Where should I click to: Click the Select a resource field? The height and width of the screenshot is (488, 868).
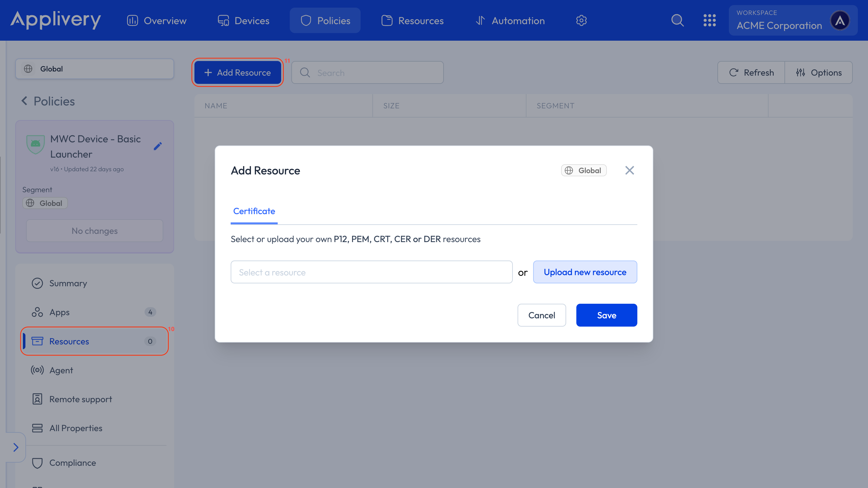pyautogui.click(x=371, y=272)
